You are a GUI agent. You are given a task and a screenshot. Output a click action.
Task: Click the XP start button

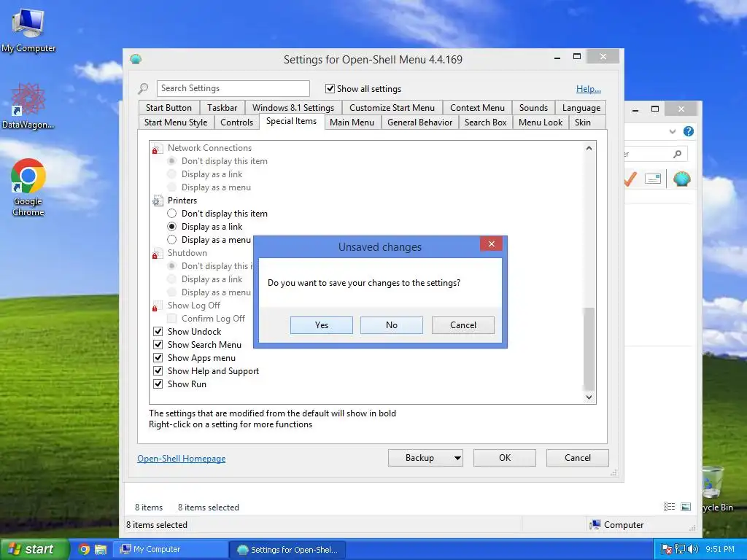[x=34, y=549]
